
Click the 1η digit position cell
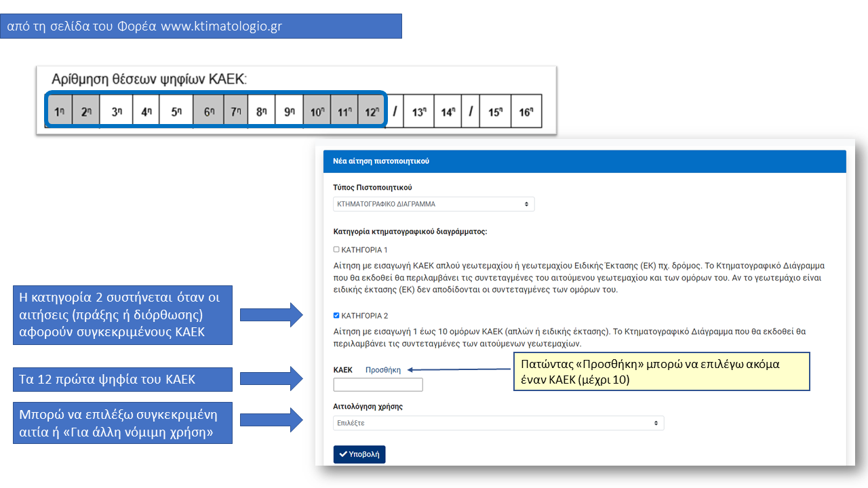[x=60, y=111]
